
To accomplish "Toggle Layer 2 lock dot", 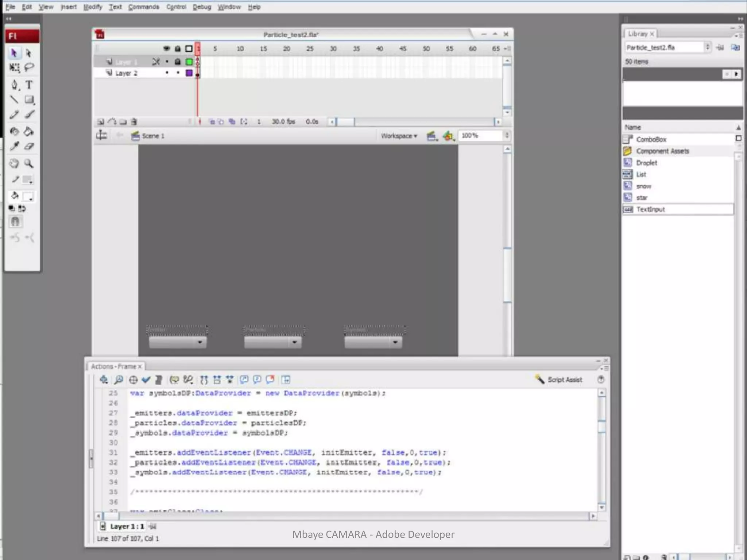I will coord(178,73).
